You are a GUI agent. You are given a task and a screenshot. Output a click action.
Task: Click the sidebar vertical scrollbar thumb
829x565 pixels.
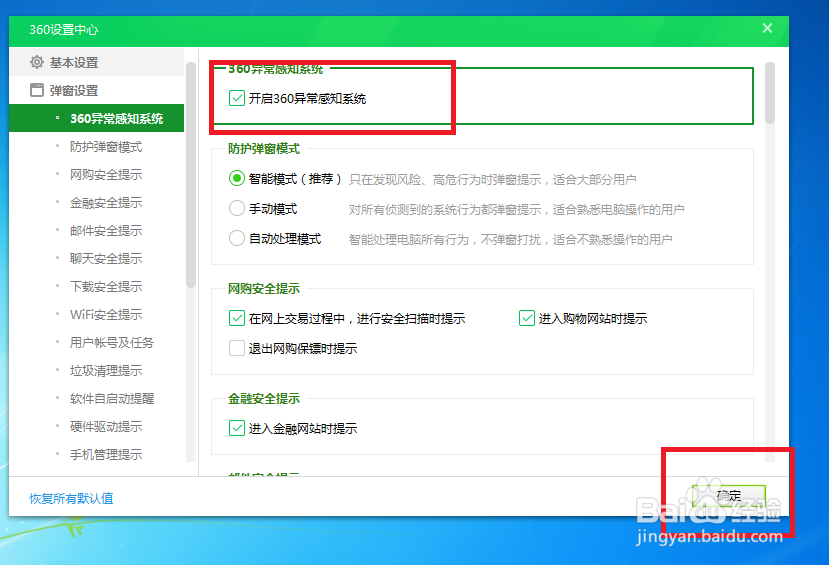tap(191, 175)
